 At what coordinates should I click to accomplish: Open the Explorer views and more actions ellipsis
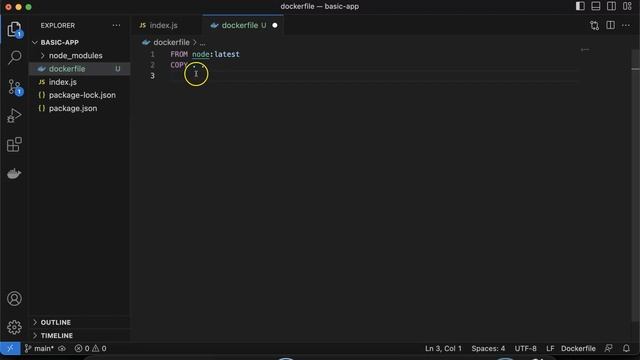116,25
